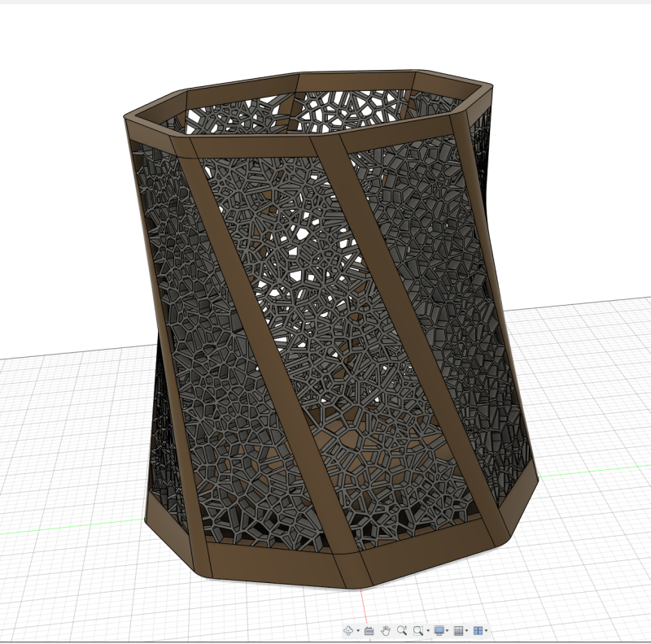Click the Grid and Snaps icon
The image size is (651, 644).
[458, 631]
